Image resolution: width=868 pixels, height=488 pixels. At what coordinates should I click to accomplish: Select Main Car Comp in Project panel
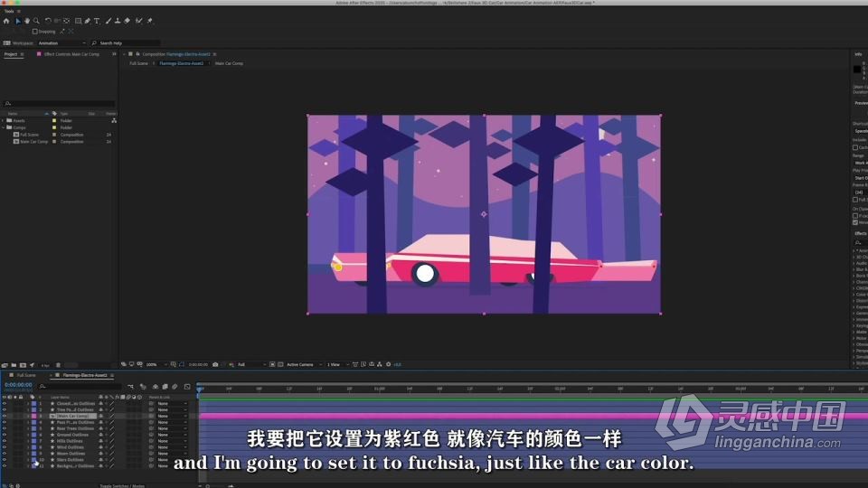33,142
